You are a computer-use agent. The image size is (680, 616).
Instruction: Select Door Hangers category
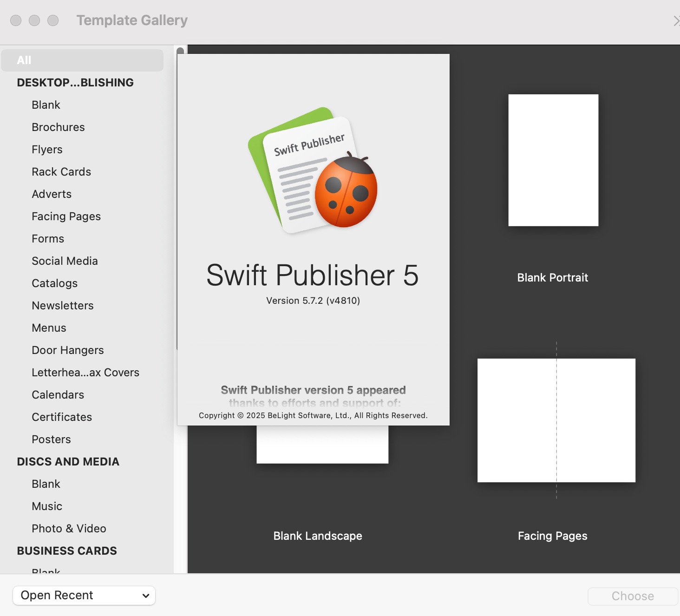click(68, 350)
